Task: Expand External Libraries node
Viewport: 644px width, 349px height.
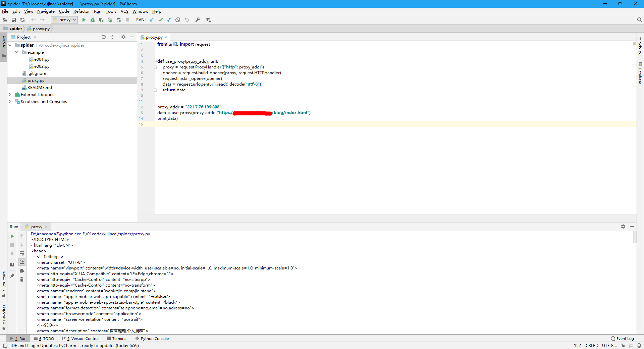Action: click(10, 94)
